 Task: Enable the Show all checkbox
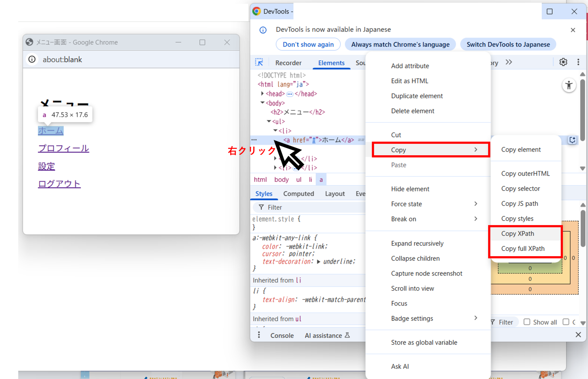coord(527,322)
